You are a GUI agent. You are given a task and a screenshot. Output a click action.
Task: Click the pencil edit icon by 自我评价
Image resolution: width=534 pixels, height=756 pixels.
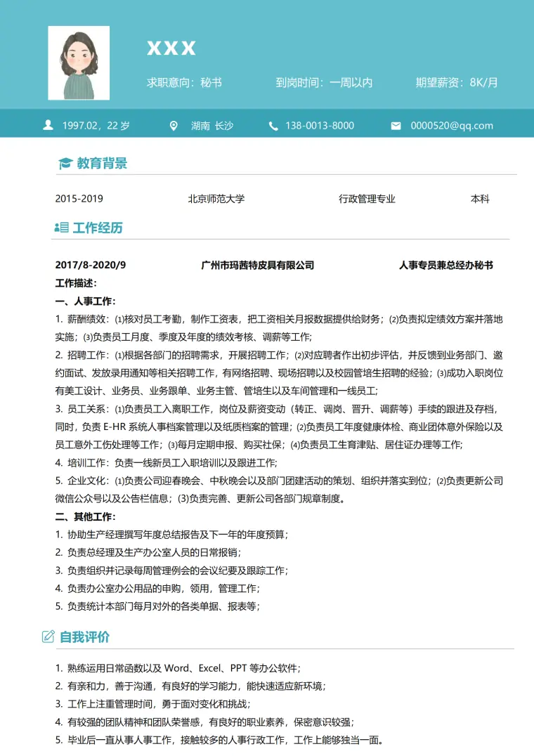(x=48, y=637)
